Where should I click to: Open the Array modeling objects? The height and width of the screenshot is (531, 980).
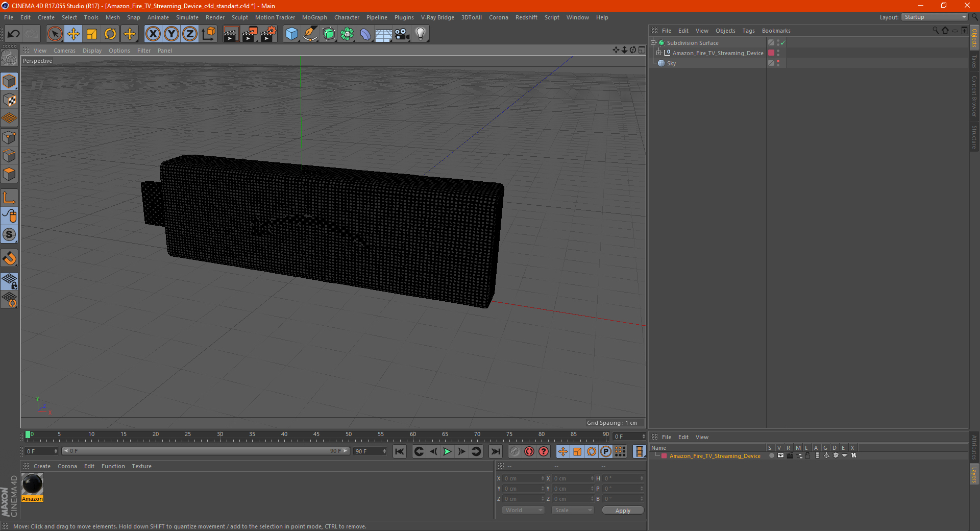[347, 34]
